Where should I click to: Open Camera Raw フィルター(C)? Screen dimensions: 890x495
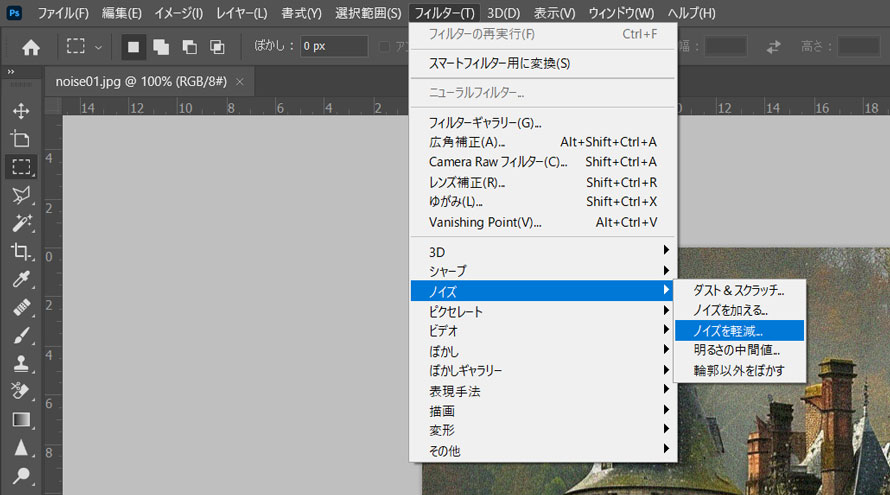tap(543, 162)
